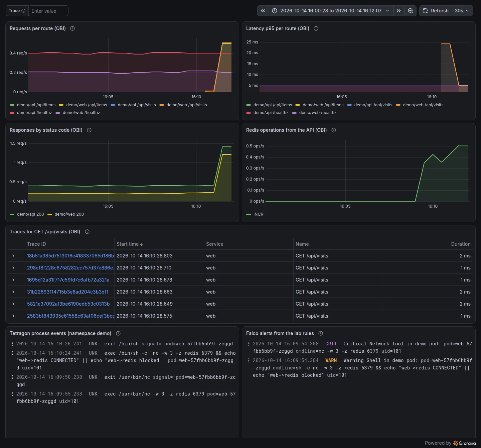Open log menu for Tetragon 16:09:58.238 exit entry
This screenshot has width=481, height=448.
(12, 377)
